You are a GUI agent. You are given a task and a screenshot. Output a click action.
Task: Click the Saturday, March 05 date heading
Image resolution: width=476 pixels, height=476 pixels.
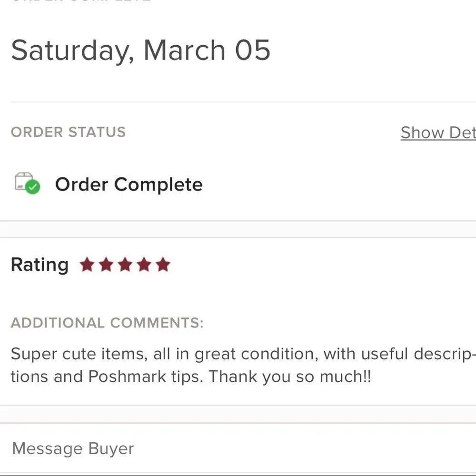pos(140,50)
